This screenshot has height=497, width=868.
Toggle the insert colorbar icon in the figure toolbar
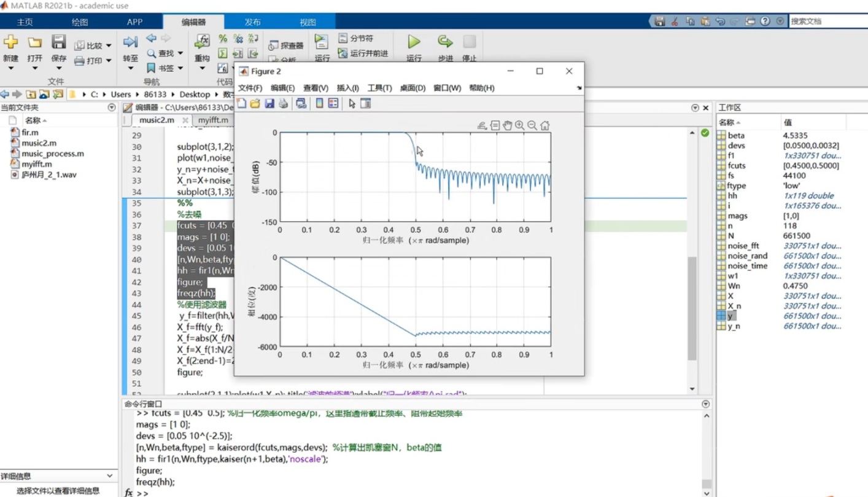click(319, 104)
